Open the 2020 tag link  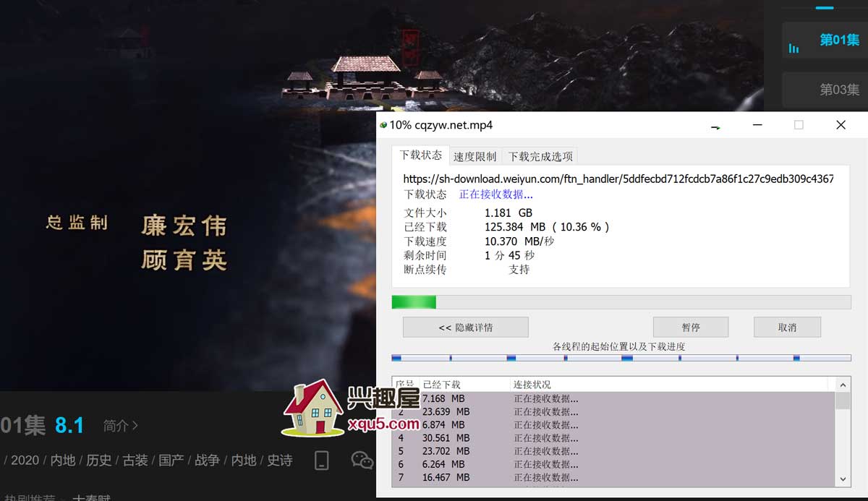(x=25, y=461)
